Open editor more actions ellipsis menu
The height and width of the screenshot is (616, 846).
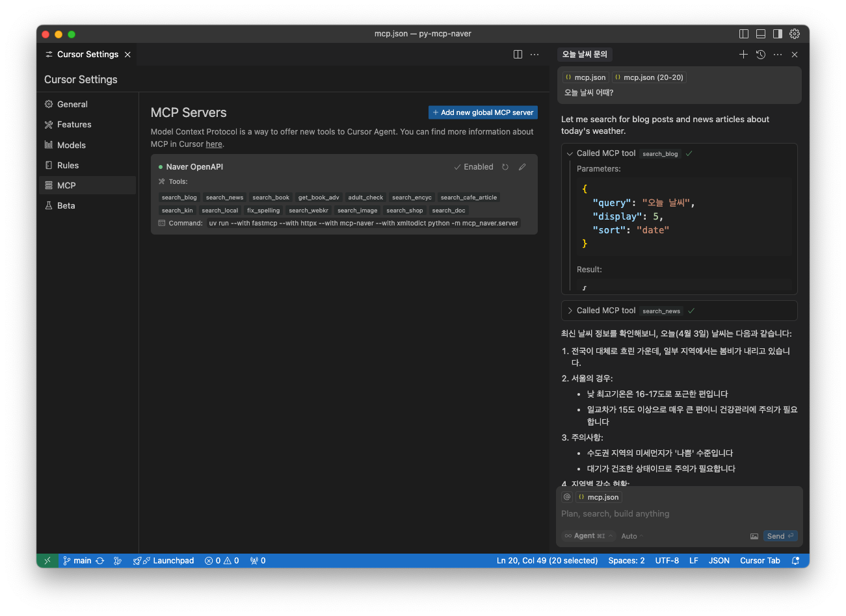click(x=535, y=55)
